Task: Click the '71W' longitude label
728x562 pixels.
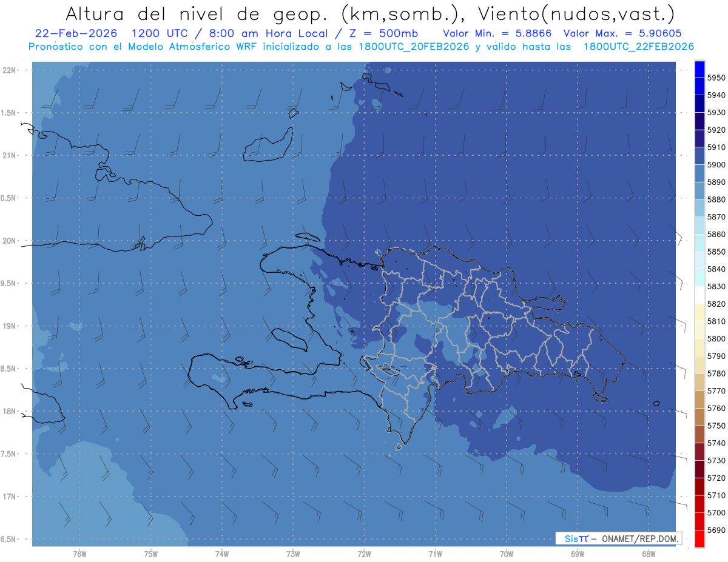Action: tap(435, 553)
